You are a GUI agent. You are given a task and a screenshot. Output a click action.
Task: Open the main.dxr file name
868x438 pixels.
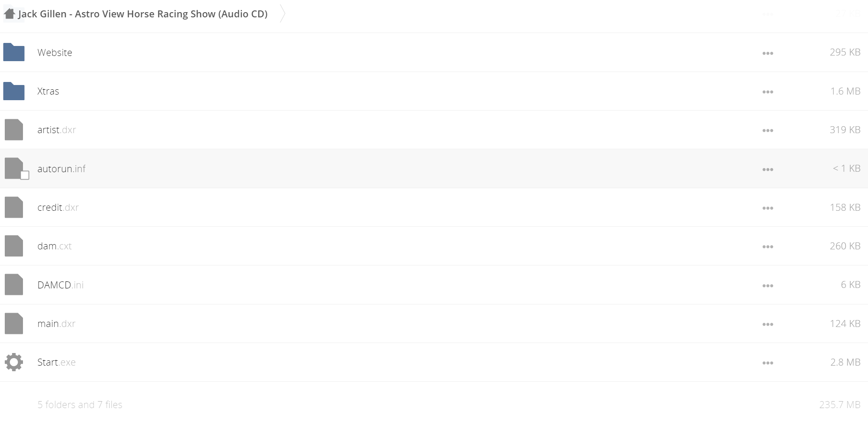(x=56, y=324)
